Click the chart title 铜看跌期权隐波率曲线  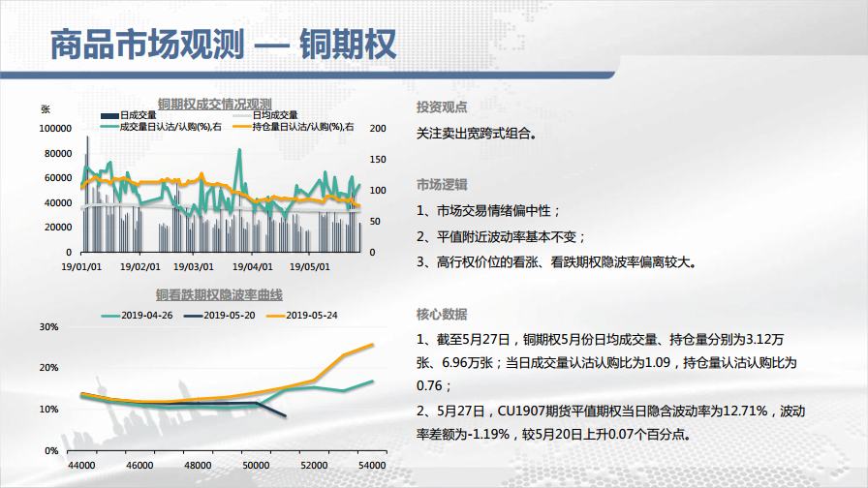[219, 295]
